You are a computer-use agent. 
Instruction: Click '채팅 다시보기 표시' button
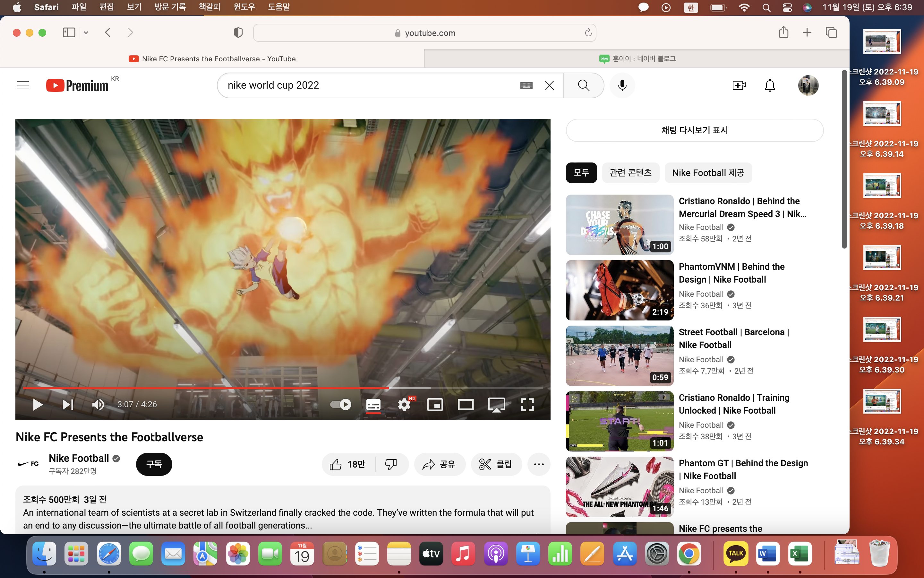pyautogui.click(x=695, y=130)
